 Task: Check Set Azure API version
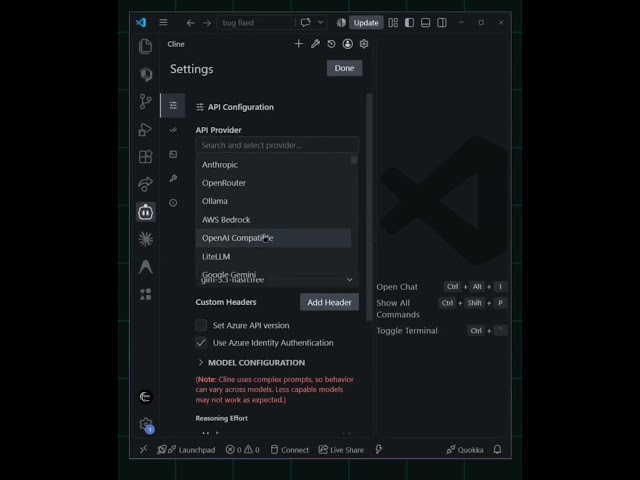coord(201,325)
